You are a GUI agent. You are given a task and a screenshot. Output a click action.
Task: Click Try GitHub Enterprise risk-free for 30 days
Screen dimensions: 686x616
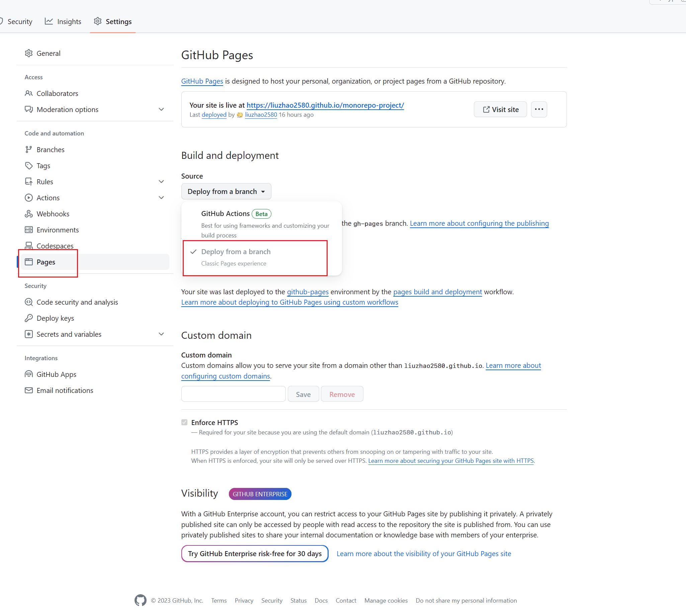tap(255, 553)
